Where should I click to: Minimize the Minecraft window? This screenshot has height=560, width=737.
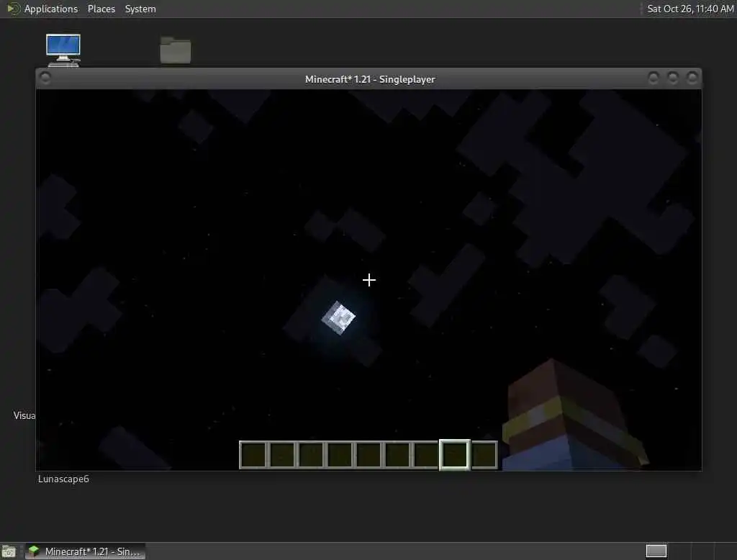pyautogui.click(x=653, y=78)
